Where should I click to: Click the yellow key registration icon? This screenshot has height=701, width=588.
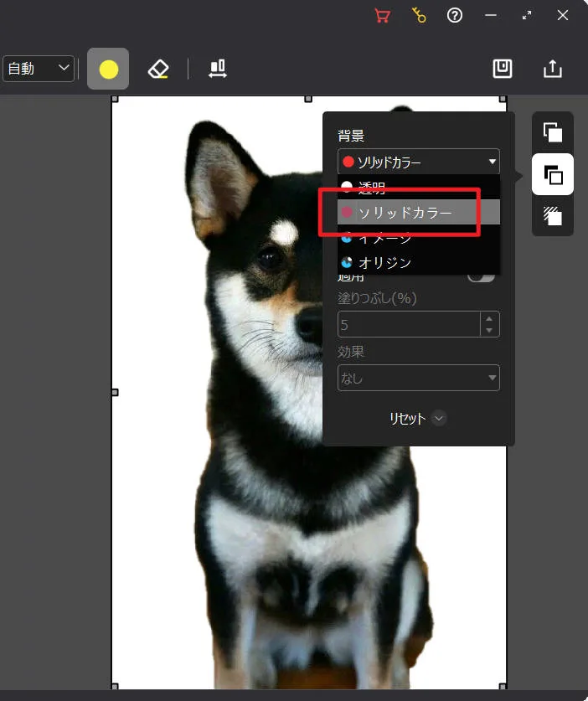419,15
